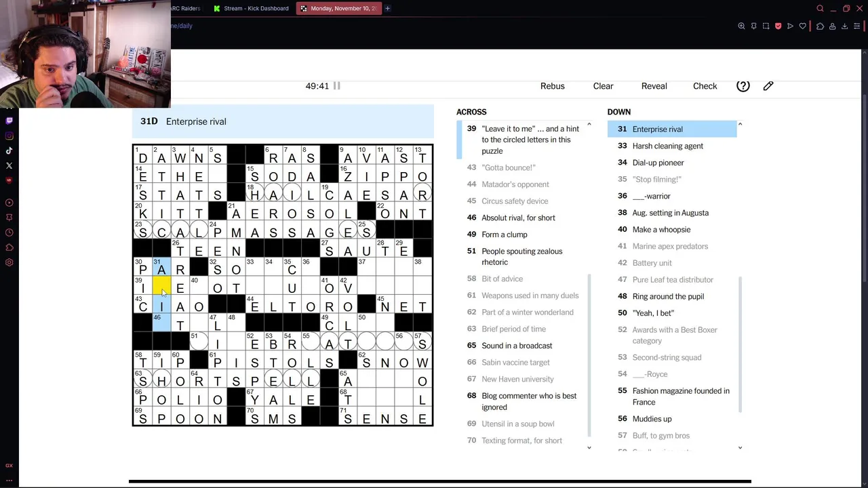The image size is (868, 488).
Task: Click the Down clue list scrollbar
Action: click(740, 344)
